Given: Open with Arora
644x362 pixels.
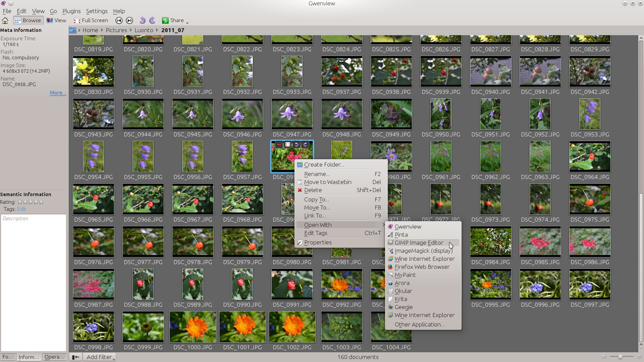Looking at the screenshot, I should click(x=423, y=283).
